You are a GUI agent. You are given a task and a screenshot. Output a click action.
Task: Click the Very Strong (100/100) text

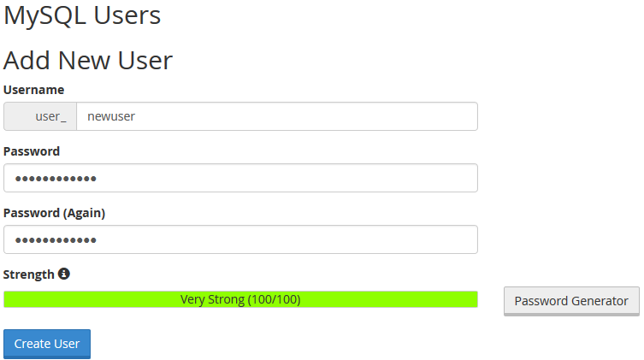(240, 299)
